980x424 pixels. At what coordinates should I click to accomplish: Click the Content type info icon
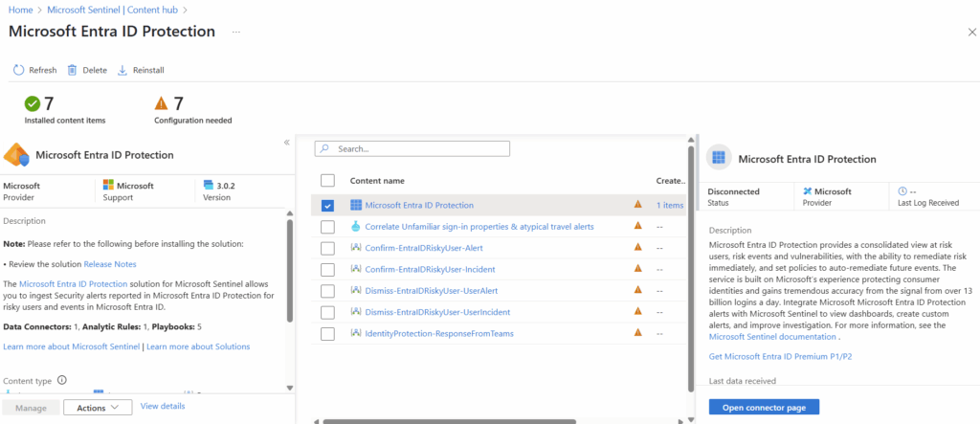pyautogui.click(x=61, y=380)
